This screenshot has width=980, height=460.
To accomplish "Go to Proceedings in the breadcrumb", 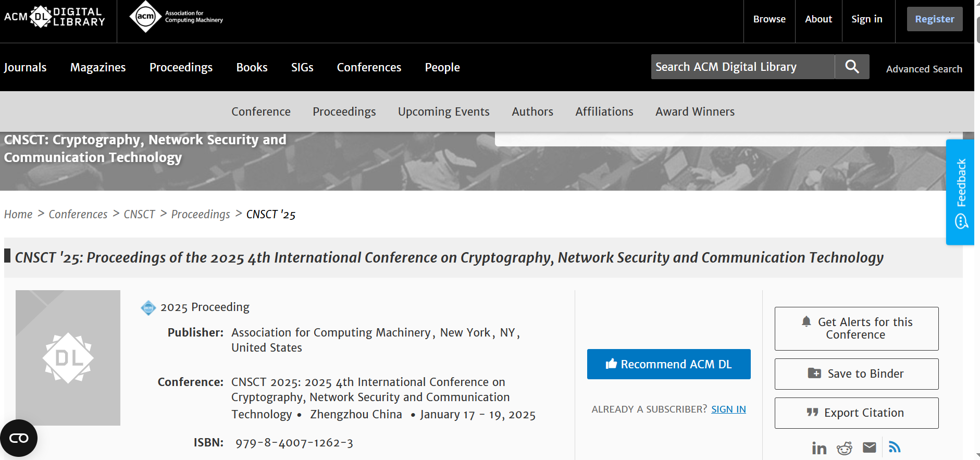I will coord(201,215).
